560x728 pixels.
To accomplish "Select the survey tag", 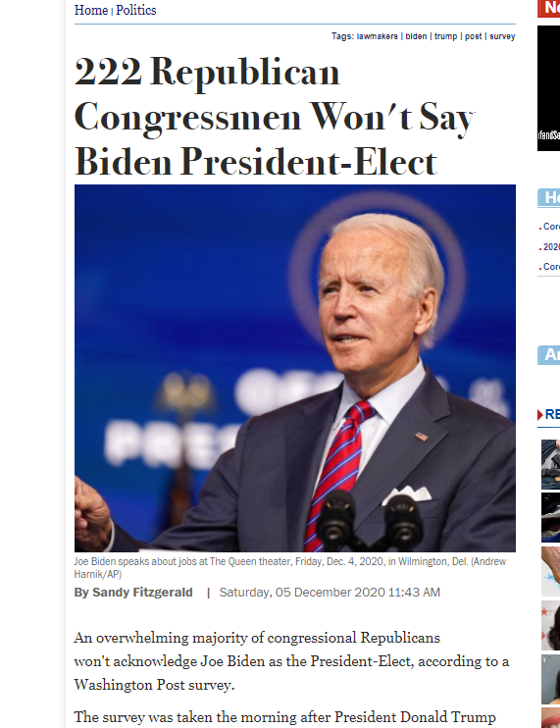I will coord(502,36).
